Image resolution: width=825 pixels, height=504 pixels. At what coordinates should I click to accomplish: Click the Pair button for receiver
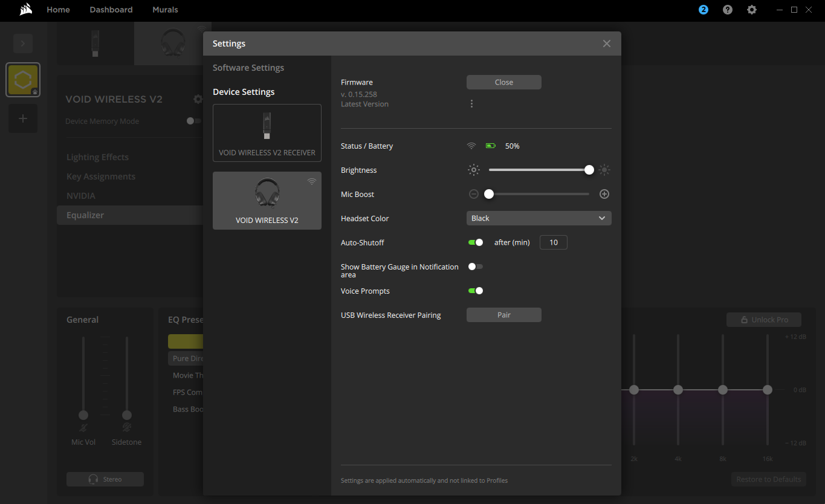504,315
